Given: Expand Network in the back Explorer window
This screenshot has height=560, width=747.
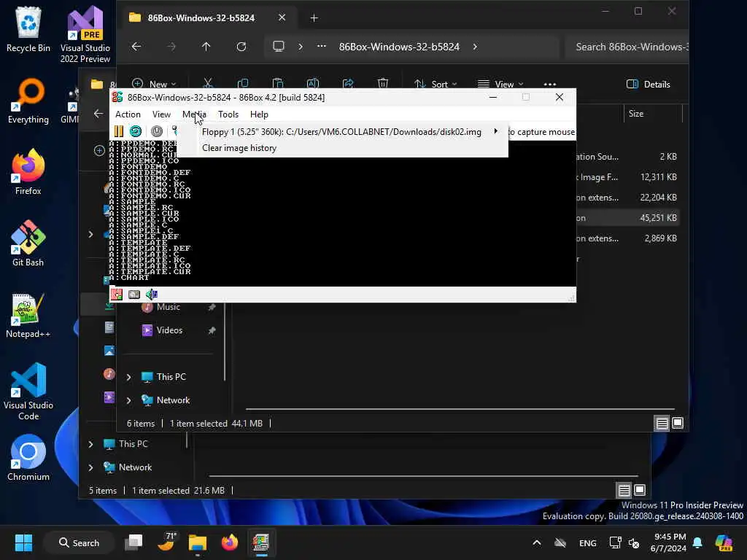Looking at the screenshot, I should tap(90, 467).
